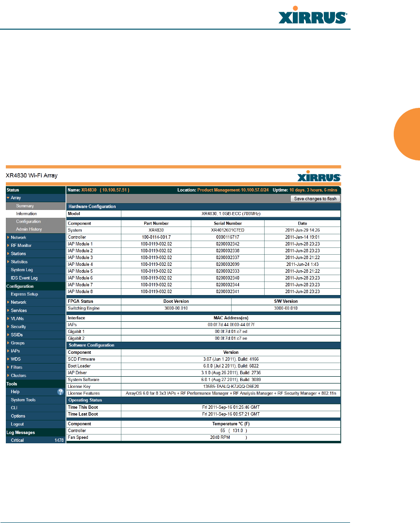The width and height of the screenshot is (420, 523).
Task: Collapse the Array menu section
Action: 8,198
